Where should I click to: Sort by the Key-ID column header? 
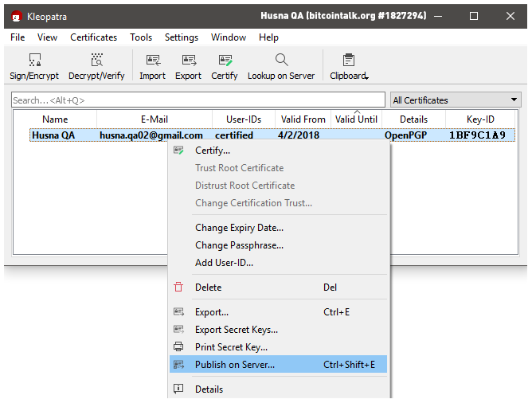point(480,119)
